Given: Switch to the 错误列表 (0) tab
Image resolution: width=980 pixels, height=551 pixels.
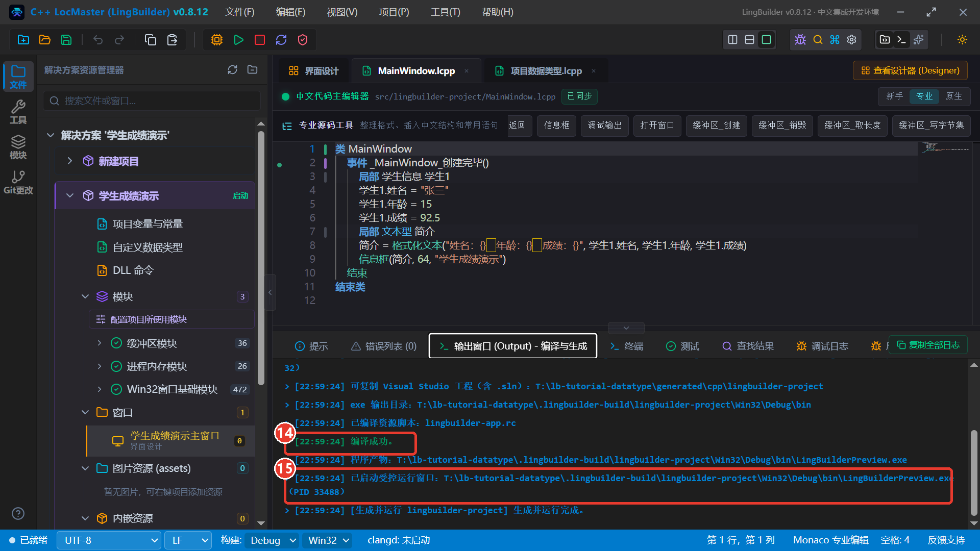Looking at the screenshot, I should [384, 346].
